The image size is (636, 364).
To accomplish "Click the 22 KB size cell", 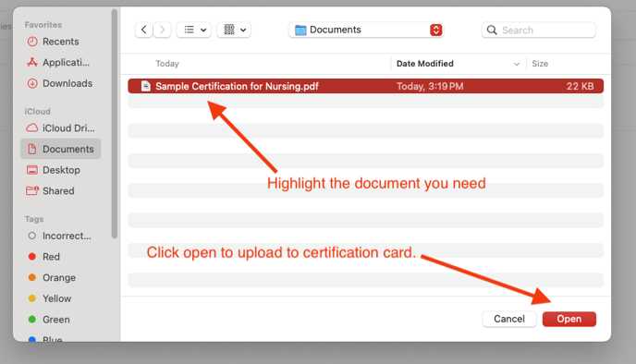I will tap(580, 86).
